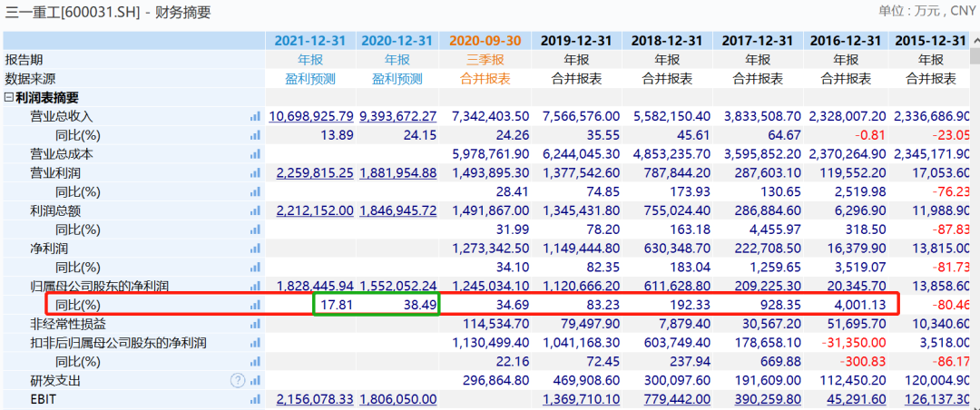980x410 pixels.
Task: Click the 扣非后归属母公司股东的净利润 row label
Action: click(118, 343)
